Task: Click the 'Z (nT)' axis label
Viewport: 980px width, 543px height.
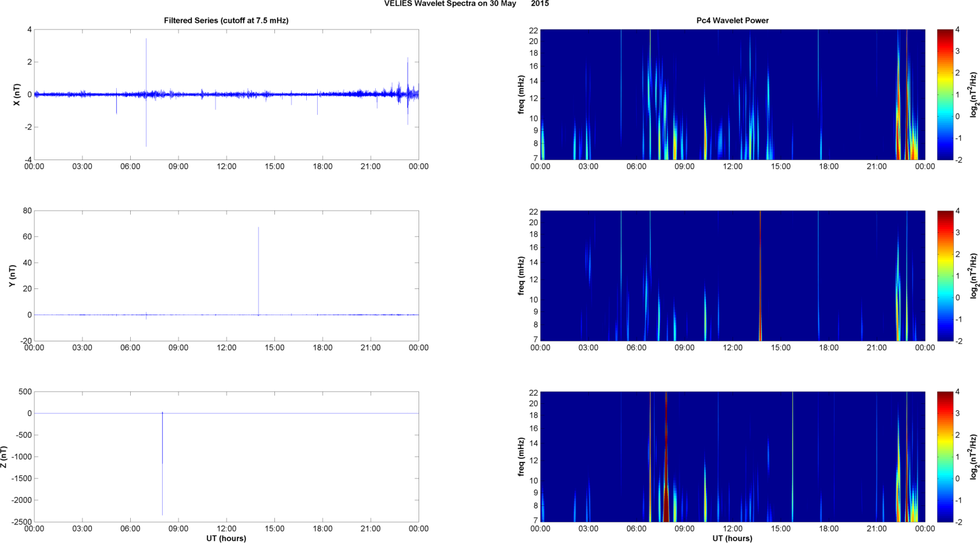Action: click(4, 457)
